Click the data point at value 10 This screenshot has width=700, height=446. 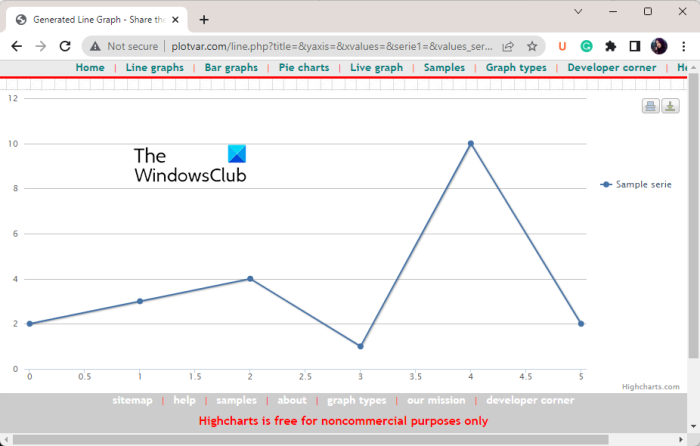click(471, 143)
